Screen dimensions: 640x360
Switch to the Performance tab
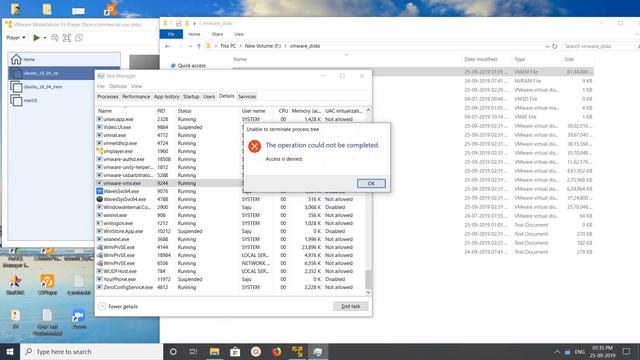(x=136, y=97)
